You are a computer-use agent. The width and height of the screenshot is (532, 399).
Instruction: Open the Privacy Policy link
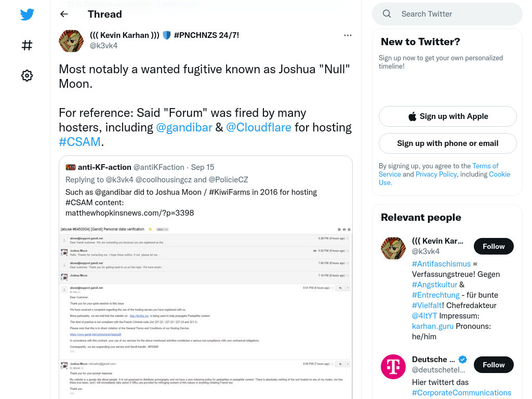(436, 174)
